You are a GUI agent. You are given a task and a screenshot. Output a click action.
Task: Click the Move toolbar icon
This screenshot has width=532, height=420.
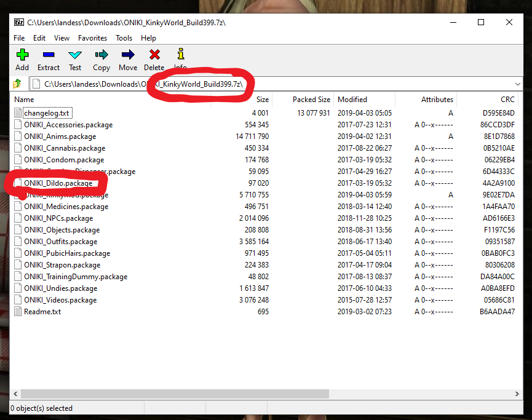click(128, 55)
